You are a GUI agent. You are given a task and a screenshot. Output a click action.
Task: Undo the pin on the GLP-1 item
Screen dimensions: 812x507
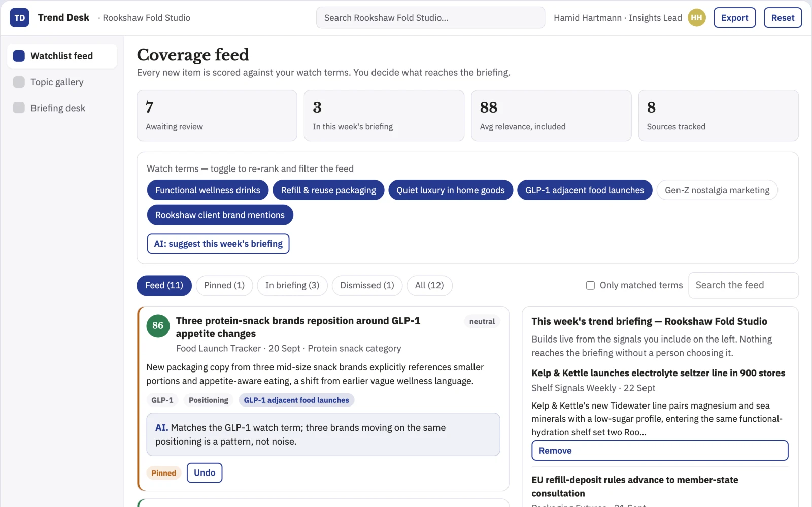205,472
